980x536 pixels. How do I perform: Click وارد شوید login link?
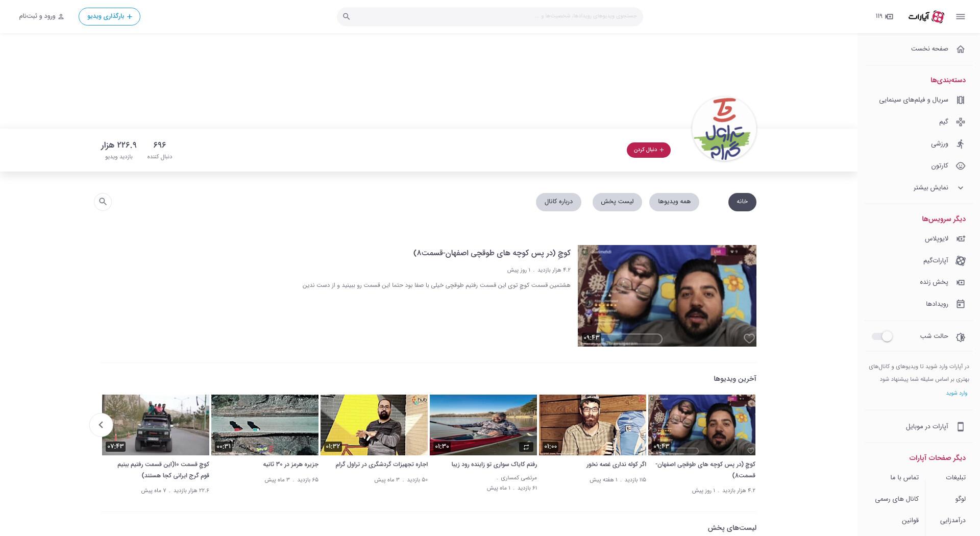coord(957,393)
